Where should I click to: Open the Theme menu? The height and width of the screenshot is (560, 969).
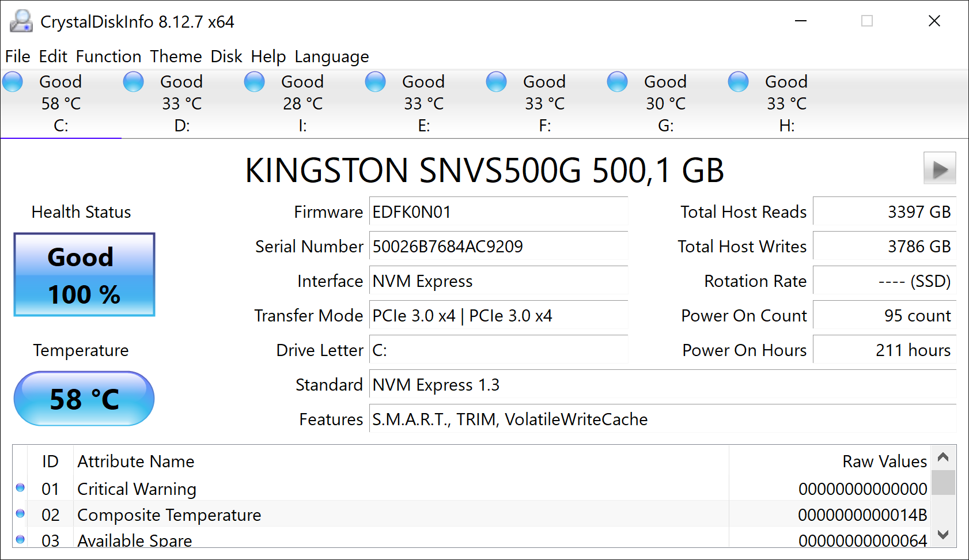coord(176,56)
